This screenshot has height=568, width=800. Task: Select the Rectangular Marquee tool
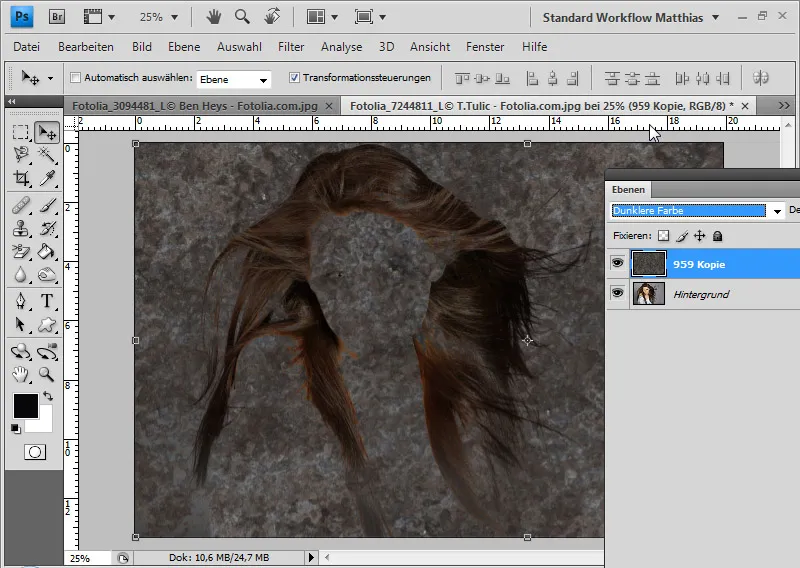point(20,133)
